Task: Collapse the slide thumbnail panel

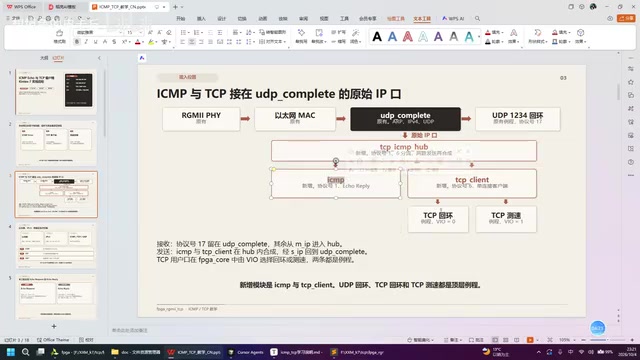Action: (x=99, y=58)
